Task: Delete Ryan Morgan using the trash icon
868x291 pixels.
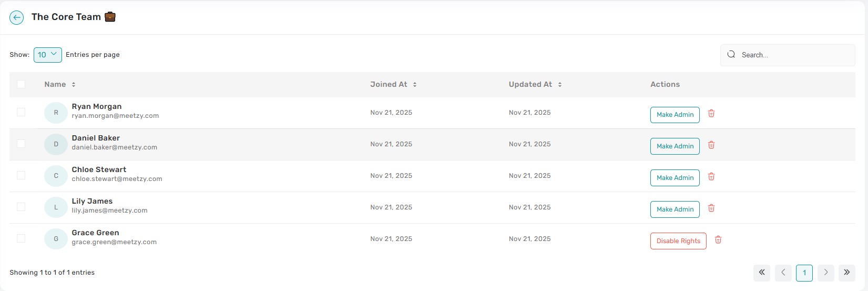Action: (x=711, y=114)
